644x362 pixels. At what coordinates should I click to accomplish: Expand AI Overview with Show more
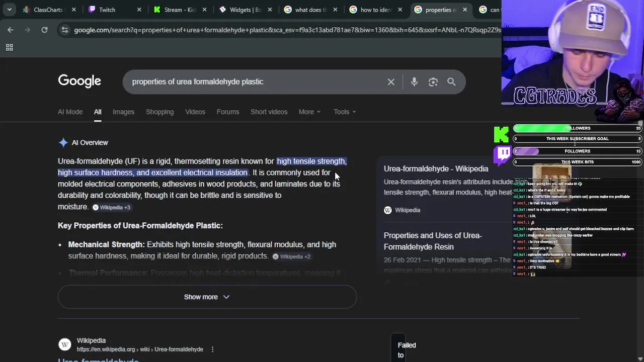207,297
